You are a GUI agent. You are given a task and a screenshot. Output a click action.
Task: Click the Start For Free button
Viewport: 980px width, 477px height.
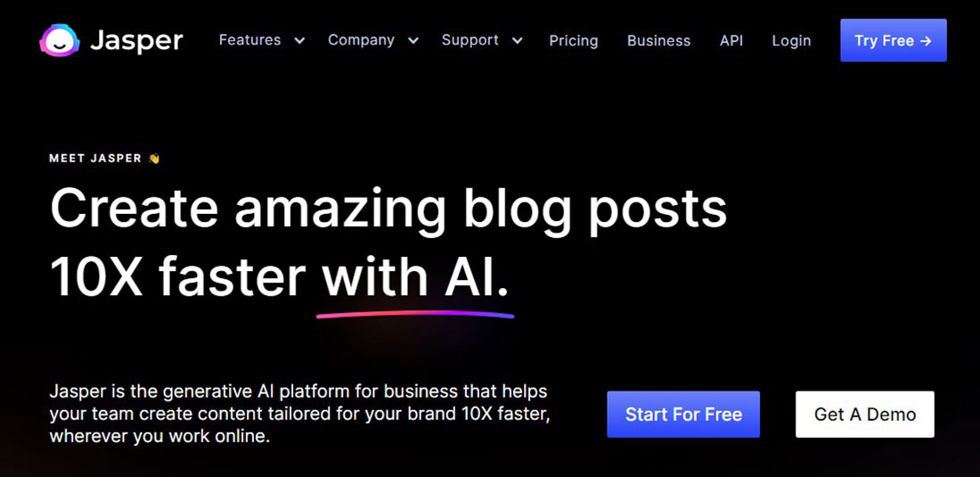coord(683,415)
